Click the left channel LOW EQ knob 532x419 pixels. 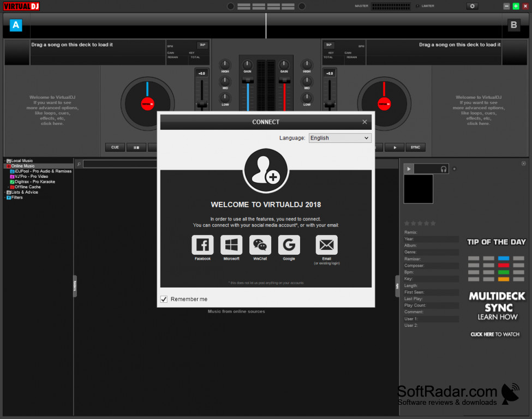coord(225,97)
